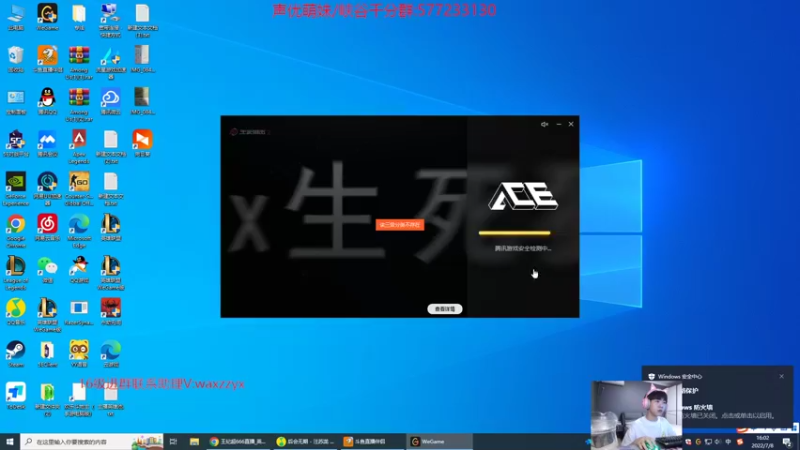Open the WeGame desktop shortcut
The image size is (800, 450).
47,17
